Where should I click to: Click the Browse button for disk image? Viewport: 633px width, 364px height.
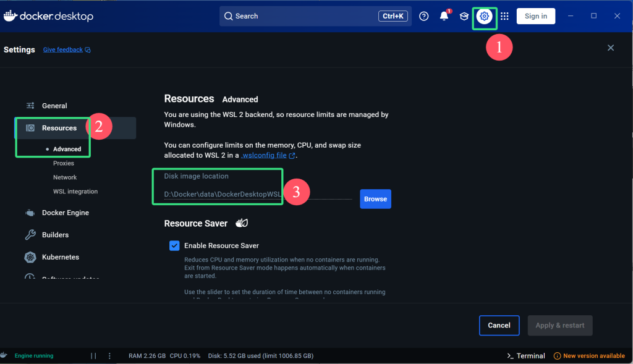pos(375,199)
